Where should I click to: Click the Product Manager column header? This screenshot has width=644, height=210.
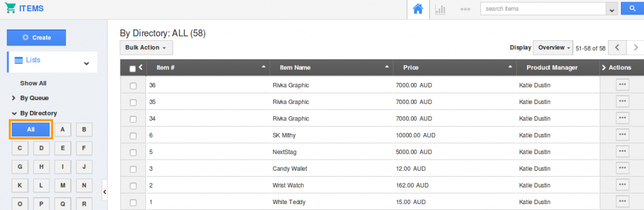(558, 67)
